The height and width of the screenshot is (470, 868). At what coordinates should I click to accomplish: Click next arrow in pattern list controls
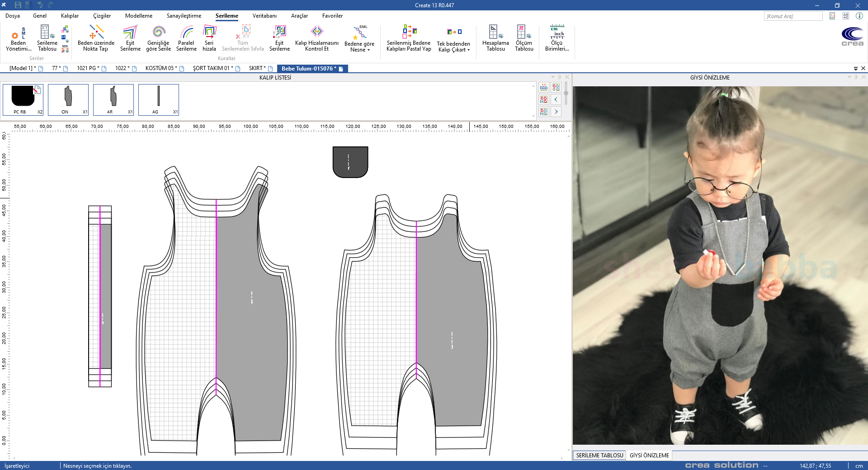556,112
